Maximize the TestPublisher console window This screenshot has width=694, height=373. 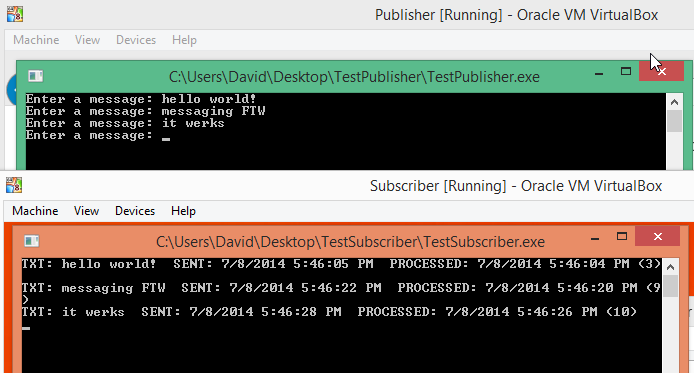(626, 71)
